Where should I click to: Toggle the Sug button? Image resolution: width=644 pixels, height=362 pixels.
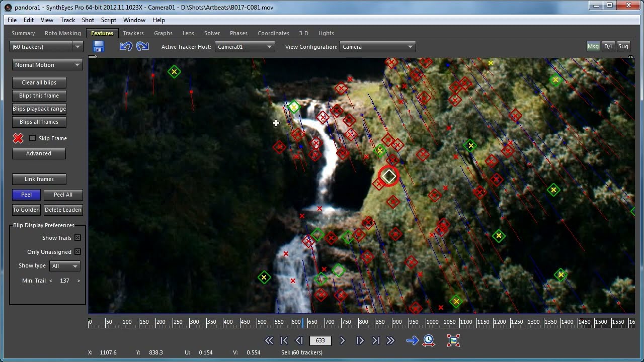[x=623, y=46]
